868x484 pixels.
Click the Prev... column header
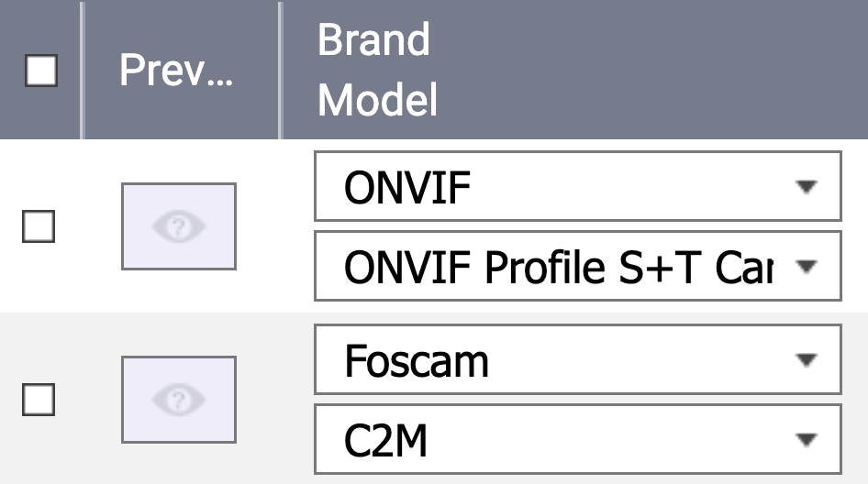(x=176, y=71)
